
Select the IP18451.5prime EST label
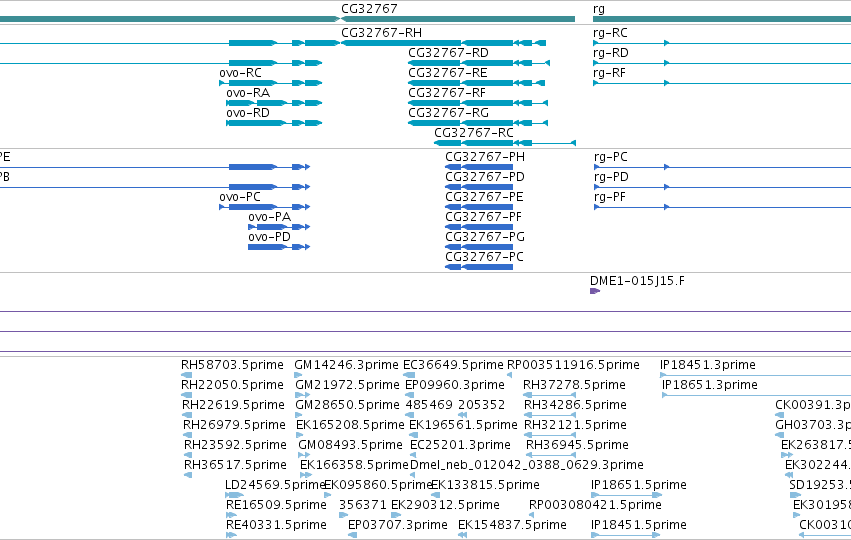point(639,525)
